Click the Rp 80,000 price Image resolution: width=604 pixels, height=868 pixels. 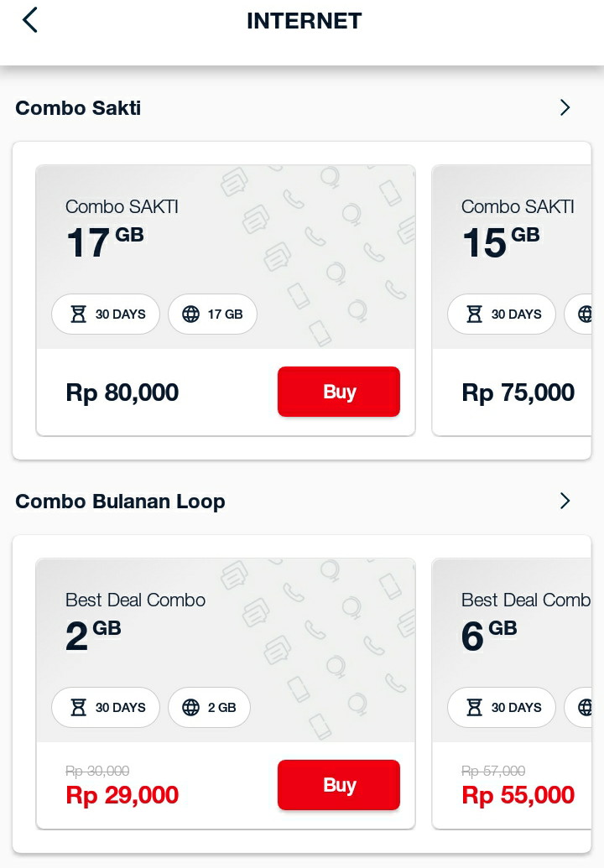point(122,392)
